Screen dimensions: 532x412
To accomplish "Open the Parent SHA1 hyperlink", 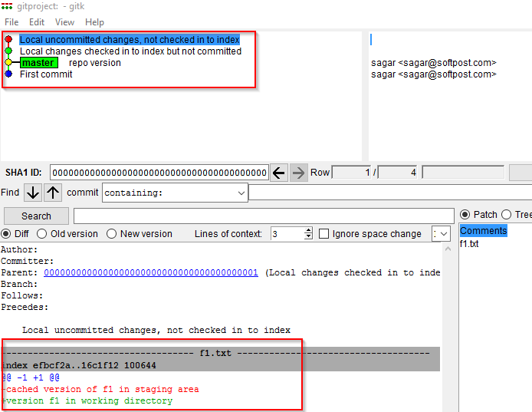I will [151, 272].
